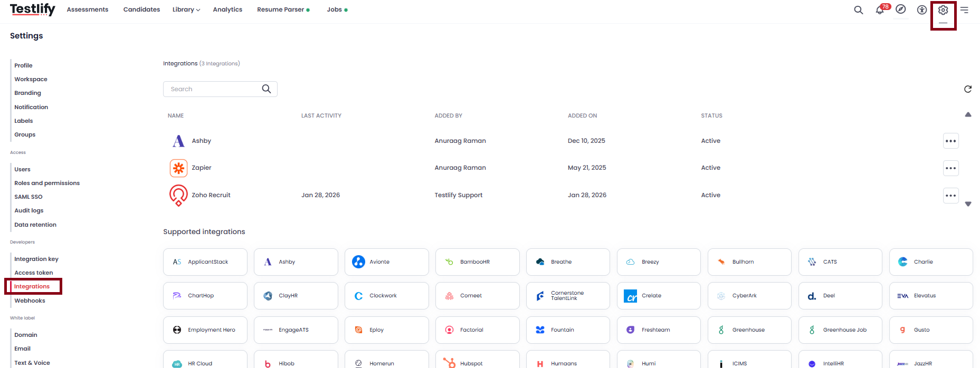The image size is (980, 368).
Task: Open the search magnifier in top bar
Action: (x=859, y=10)
